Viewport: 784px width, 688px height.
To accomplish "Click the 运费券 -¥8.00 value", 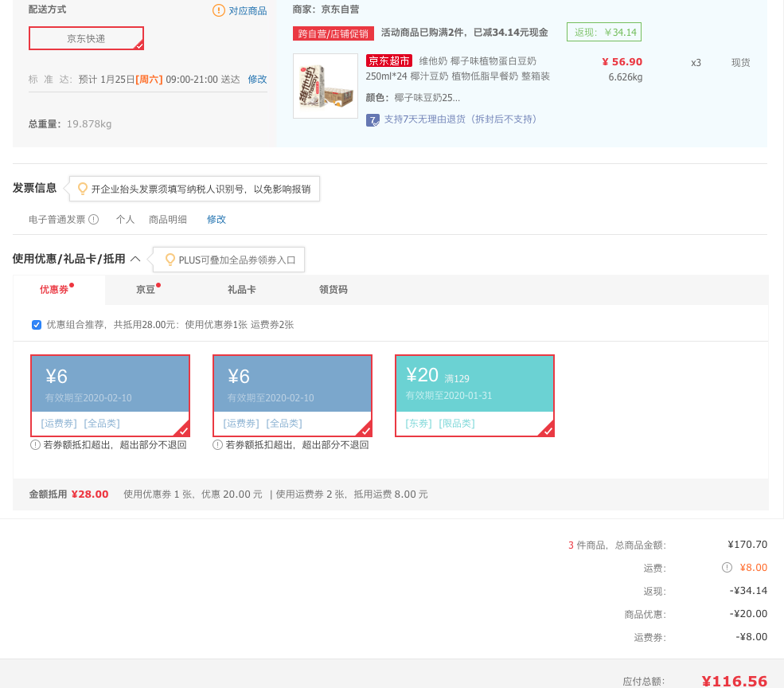I will coord(751,636).
